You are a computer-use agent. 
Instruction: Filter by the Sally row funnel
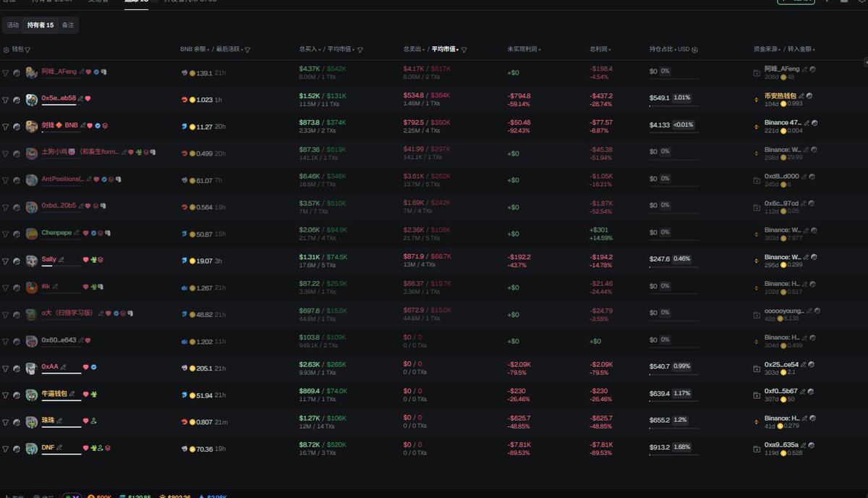pos(6,260)
